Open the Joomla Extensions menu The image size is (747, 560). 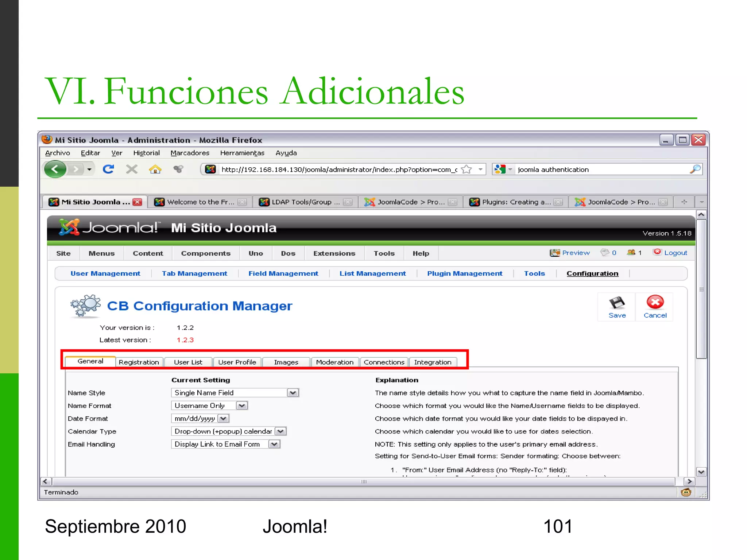click(334, 253)
